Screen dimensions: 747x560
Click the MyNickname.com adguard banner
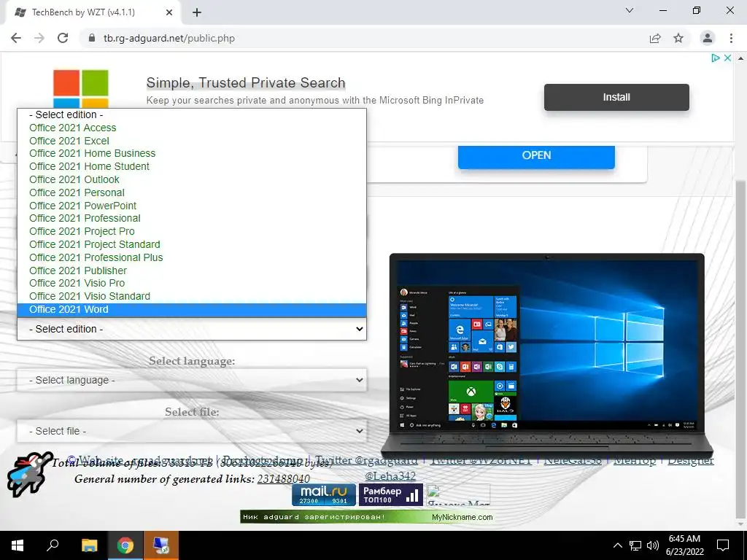click(367, 517)
